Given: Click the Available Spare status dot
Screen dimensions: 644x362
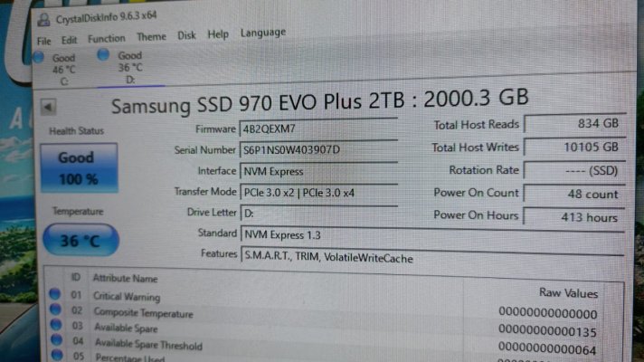Looking at the screenshot, I should (x=56, y=325).
